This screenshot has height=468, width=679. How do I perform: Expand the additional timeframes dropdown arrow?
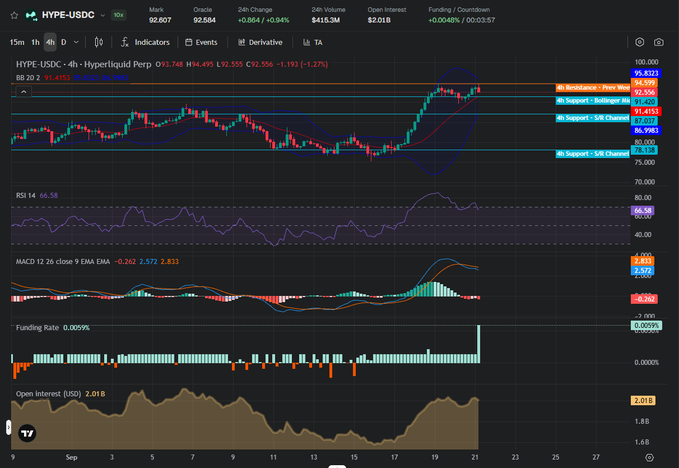click(76, 42)
